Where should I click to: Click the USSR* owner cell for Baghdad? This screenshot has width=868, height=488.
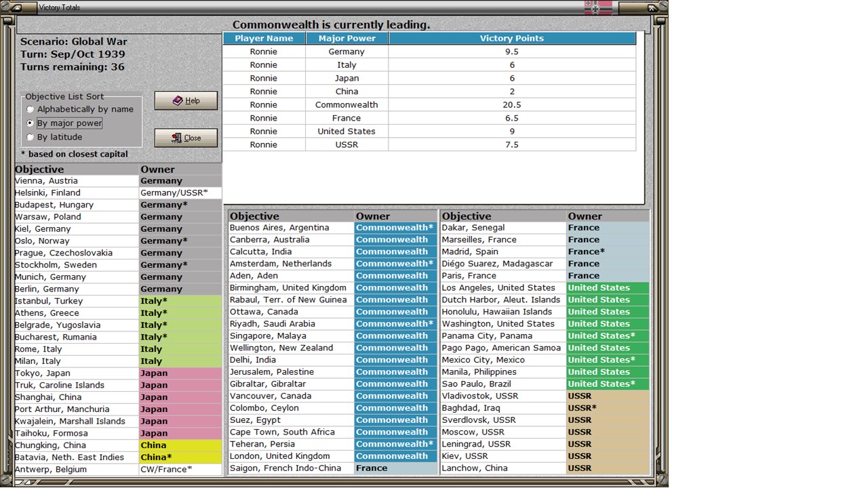click(x=608, y=408)
